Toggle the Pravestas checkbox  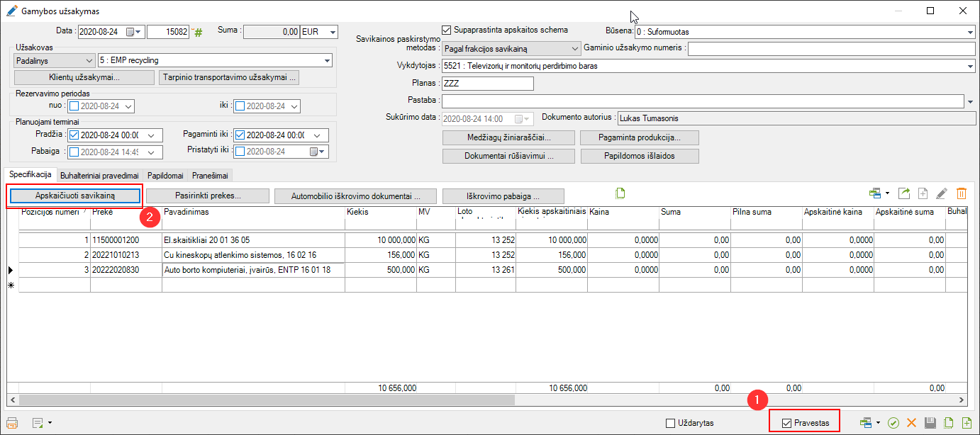786,423
